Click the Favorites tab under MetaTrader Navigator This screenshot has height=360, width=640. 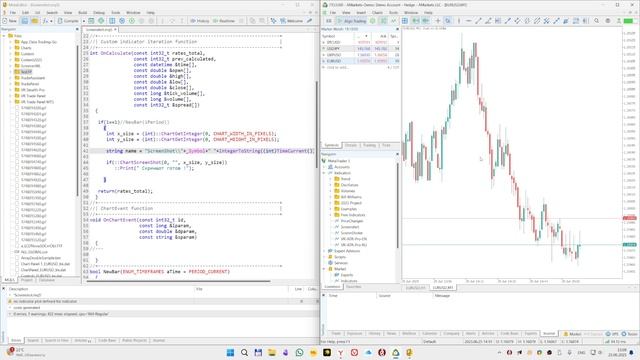coord(353,287)
